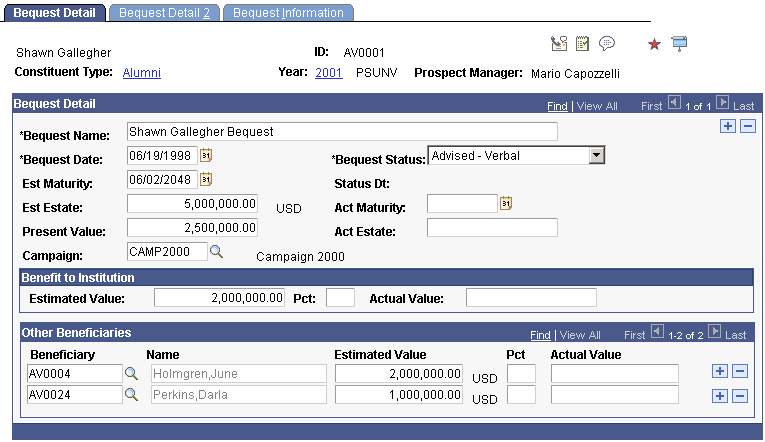Click the contact/address icon in header
Viewport: 765px width, 442px height.
point(559,44)
